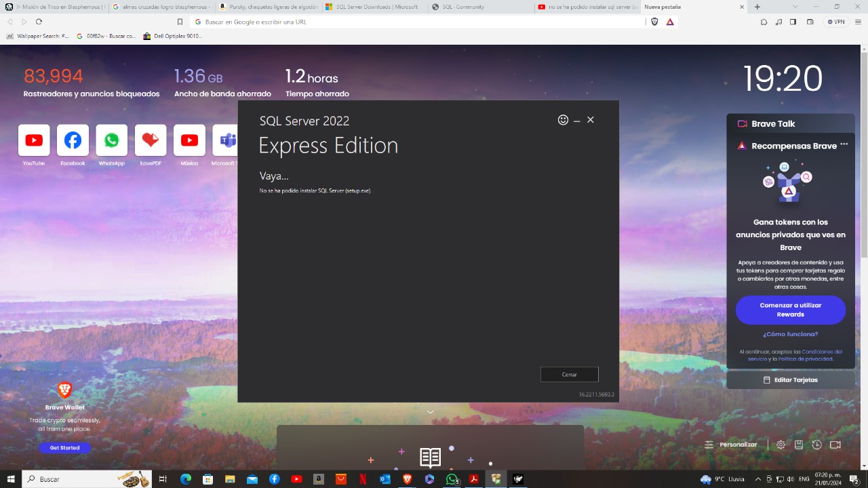
Task: Click the weather 9°C Lluvia widget
Action: [722, 479]
